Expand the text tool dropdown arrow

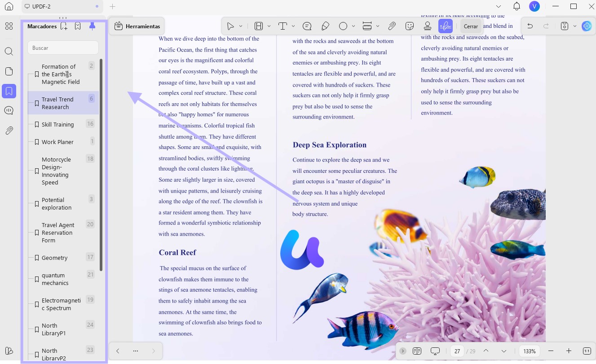(293, 26)
